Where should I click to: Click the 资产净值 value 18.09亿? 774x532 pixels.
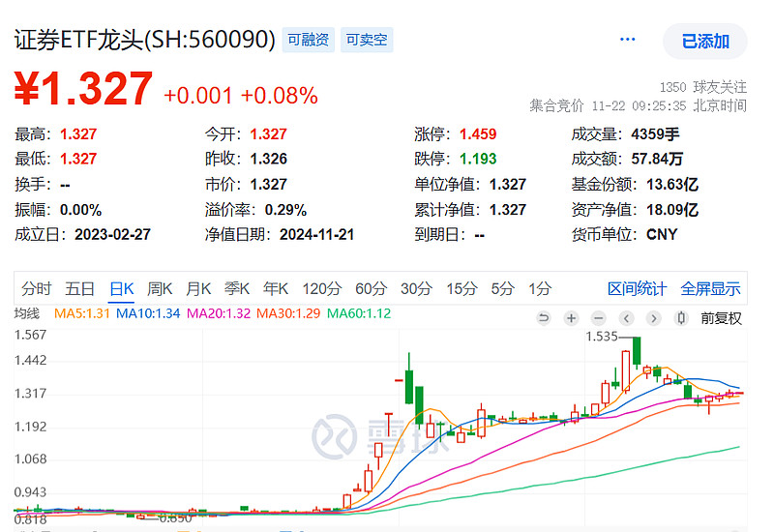coord(672,210)
